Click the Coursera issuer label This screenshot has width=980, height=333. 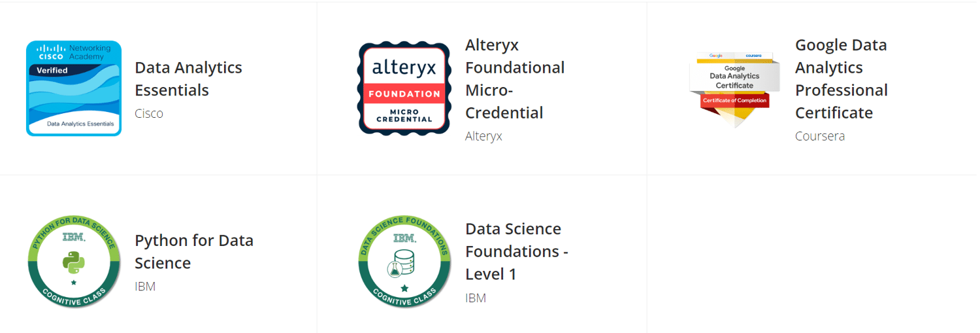(820, 136)
